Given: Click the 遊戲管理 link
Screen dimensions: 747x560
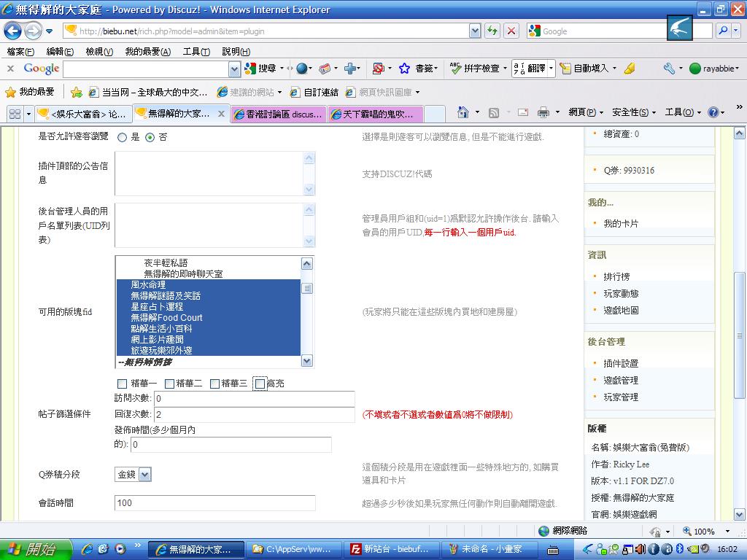Looking at the screenshot, I should [620, 380].
